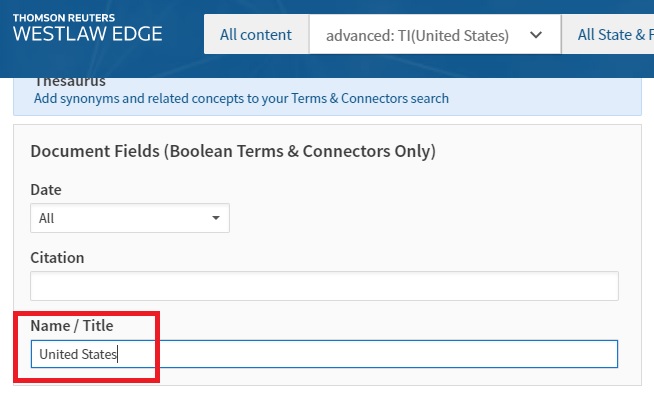654x401 pixels.
Task: Open the Thesaurus heading link
Action: 70,81
